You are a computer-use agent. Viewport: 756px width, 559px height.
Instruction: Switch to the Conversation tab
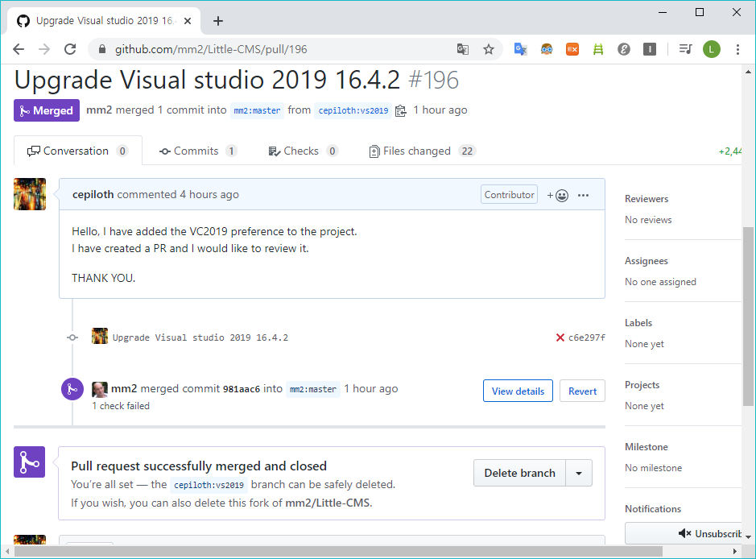pos(77,151)
